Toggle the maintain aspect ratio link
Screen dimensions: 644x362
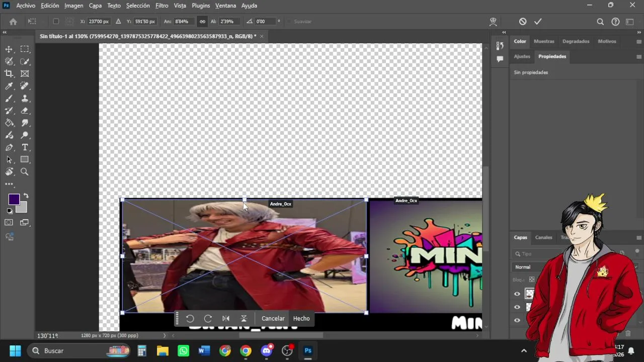pos(202,22)
